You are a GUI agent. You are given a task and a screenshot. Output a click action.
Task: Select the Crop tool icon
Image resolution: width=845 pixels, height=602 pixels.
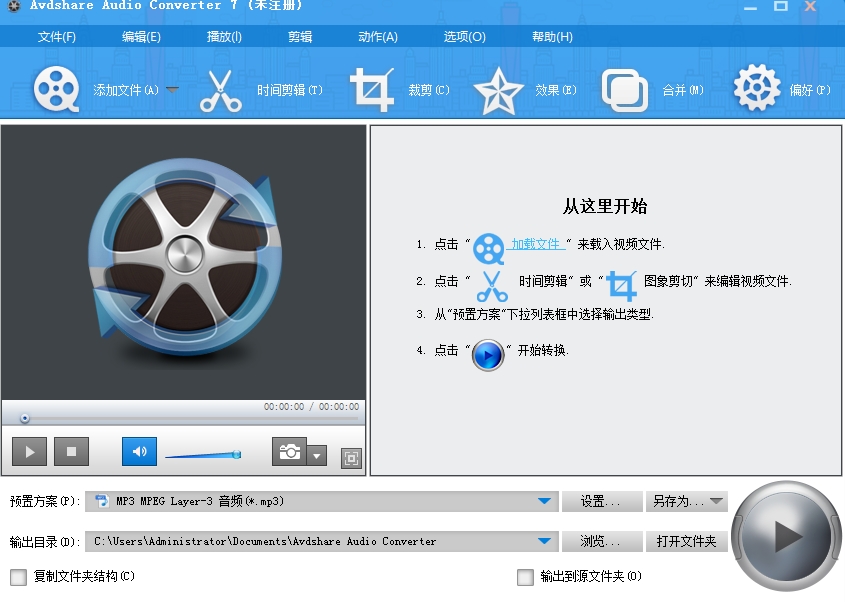[x=372, y=90]
